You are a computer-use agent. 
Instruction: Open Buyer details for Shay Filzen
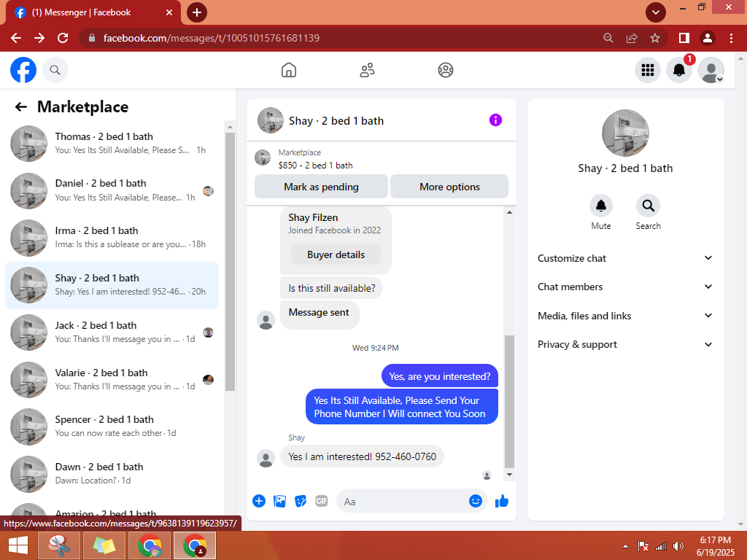[x=336, y=254]
